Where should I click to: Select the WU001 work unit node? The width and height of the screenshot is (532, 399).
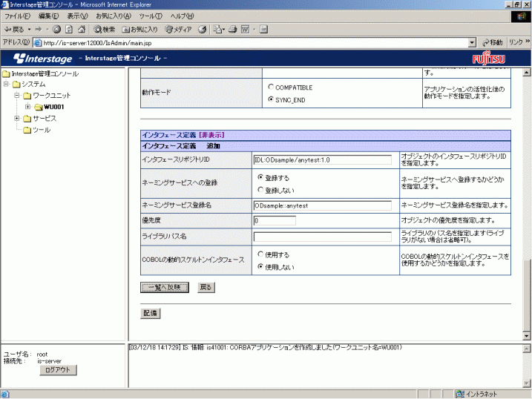[49, 107]
